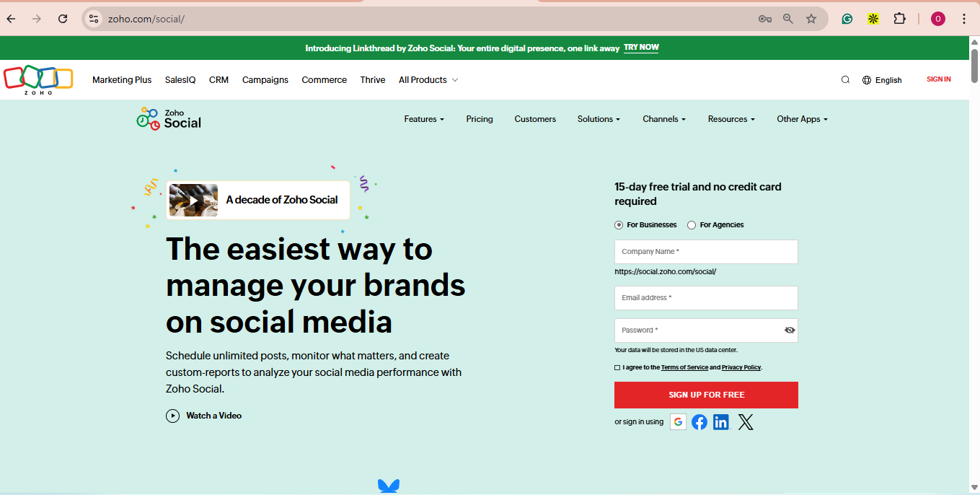
Task: Go to the Pricing page
Action: point(480,119)
